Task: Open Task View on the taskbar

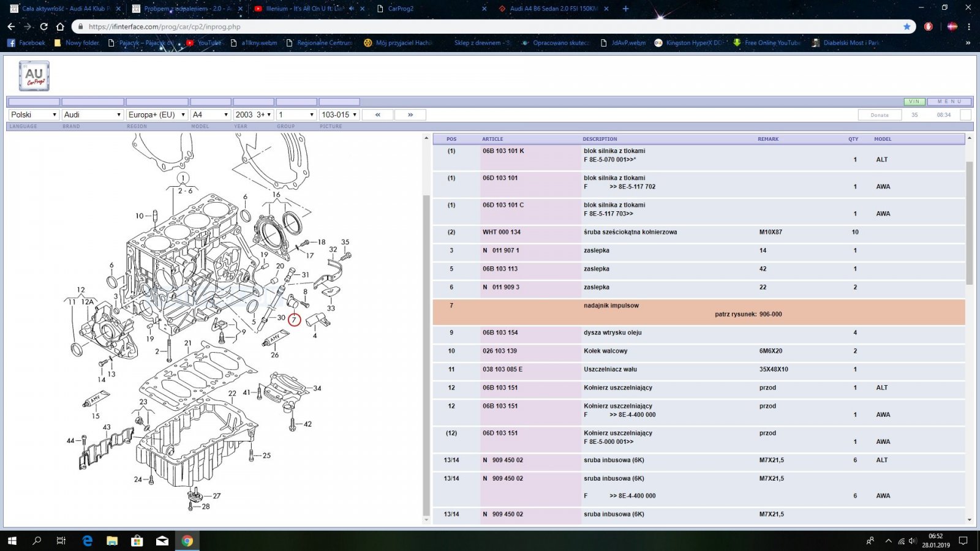Action: (x=61, y=541)
